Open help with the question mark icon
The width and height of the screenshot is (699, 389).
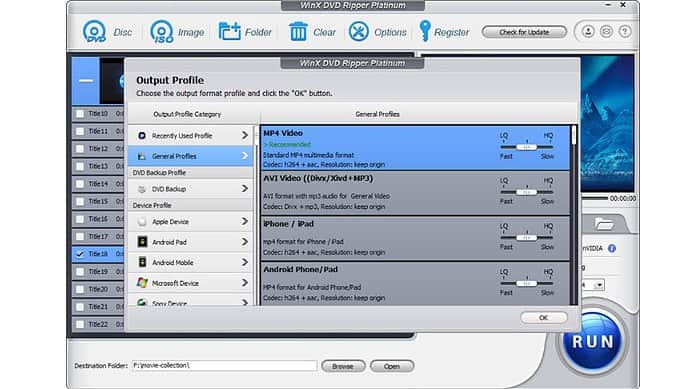[x=625, y=32]
